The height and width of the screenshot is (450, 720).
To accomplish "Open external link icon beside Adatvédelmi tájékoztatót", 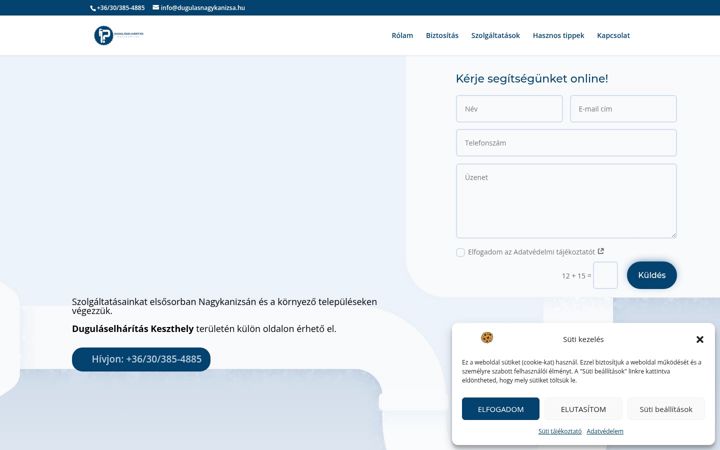I will click(x=601, y=251).
